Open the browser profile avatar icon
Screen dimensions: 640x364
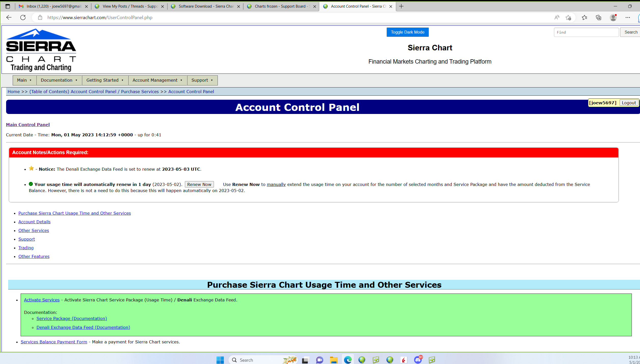613,18
